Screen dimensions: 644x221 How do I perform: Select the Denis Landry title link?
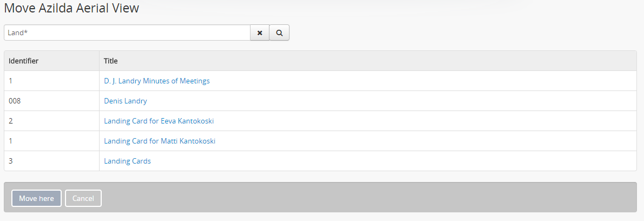point(125,101)
